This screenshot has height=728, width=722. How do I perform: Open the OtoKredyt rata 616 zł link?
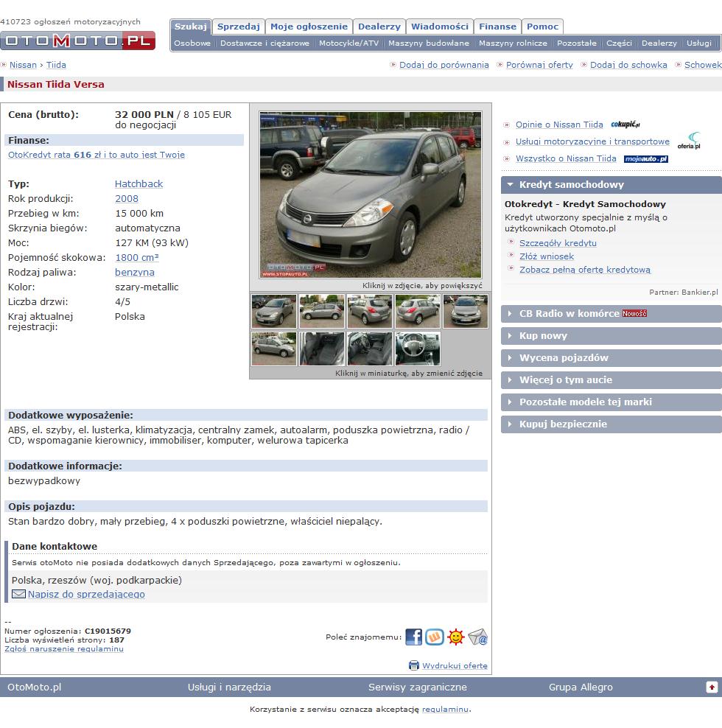(97, 155)
